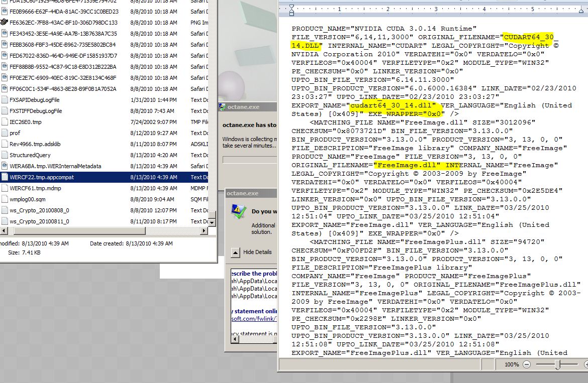The width and height of the screenshot is (588, 383).
Task: Click the wmplog00.sqm file icon
Action: click(x=5, y=199)
